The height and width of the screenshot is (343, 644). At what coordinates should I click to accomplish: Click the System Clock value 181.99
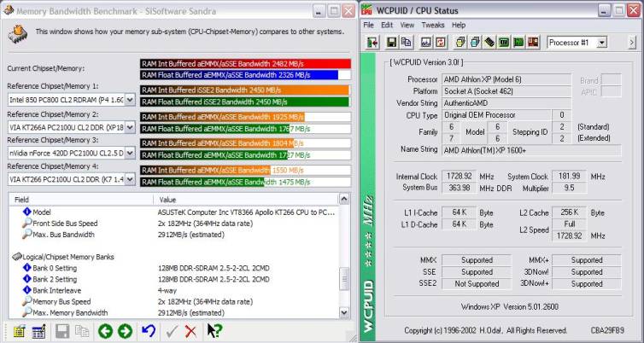point(569,176)
